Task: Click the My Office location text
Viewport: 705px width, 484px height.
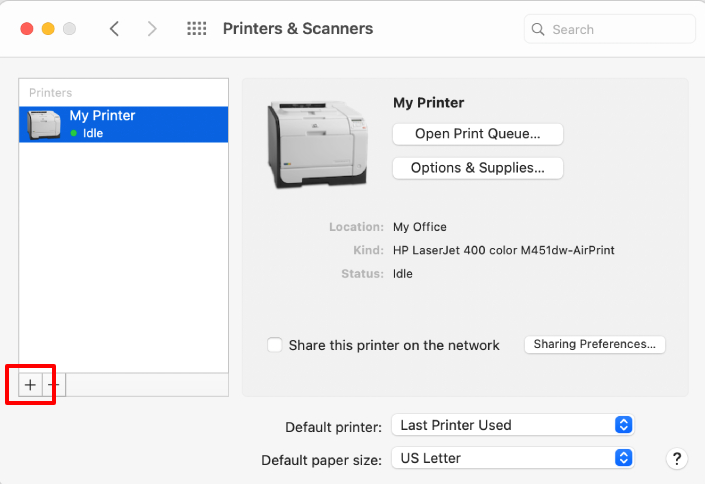Action: click(420, 227)
